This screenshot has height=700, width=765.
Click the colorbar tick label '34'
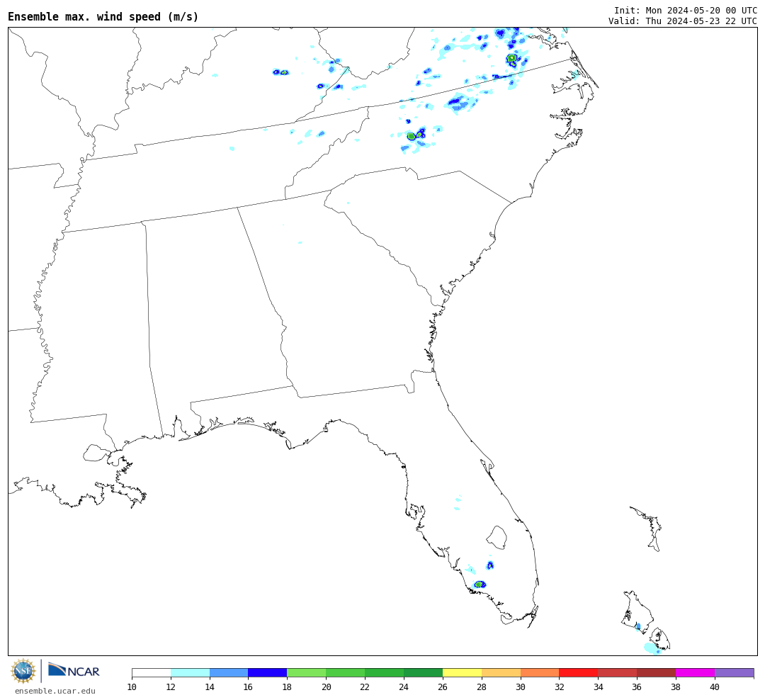coord(598,687)
